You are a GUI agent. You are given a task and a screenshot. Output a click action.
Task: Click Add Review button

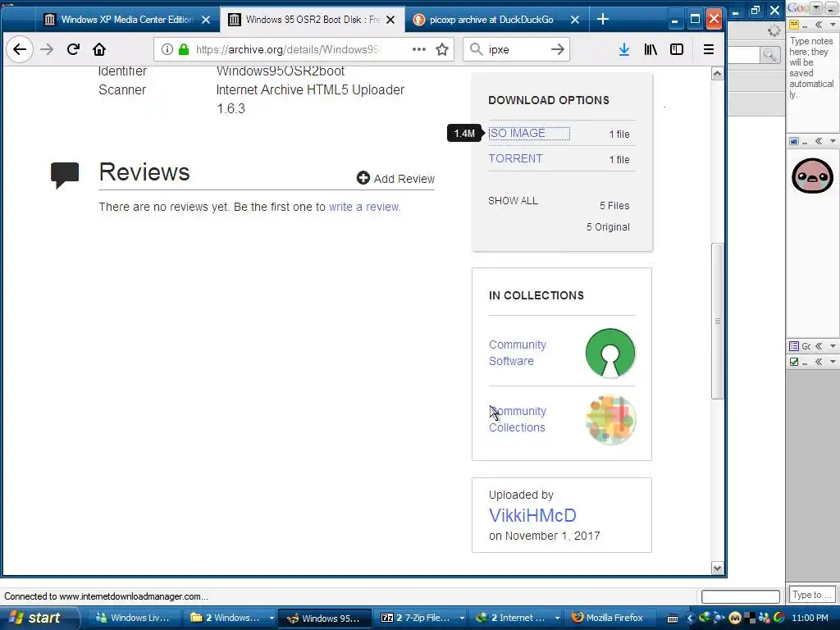[396, 178]
